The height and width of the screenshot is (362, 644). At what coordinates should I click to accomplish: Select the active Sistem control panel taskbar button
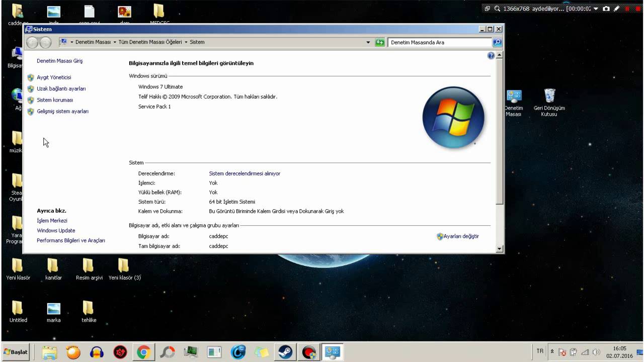click(333, 352)
